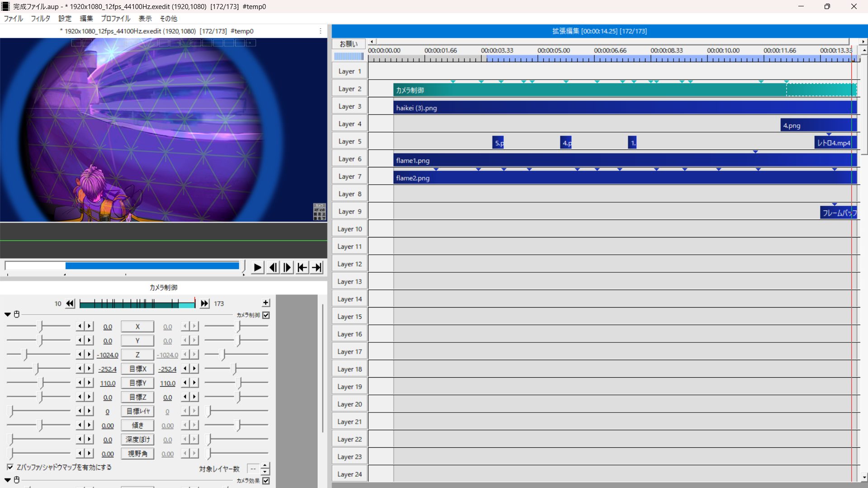
Task: Play the video preview
Action: pos(257,267)
